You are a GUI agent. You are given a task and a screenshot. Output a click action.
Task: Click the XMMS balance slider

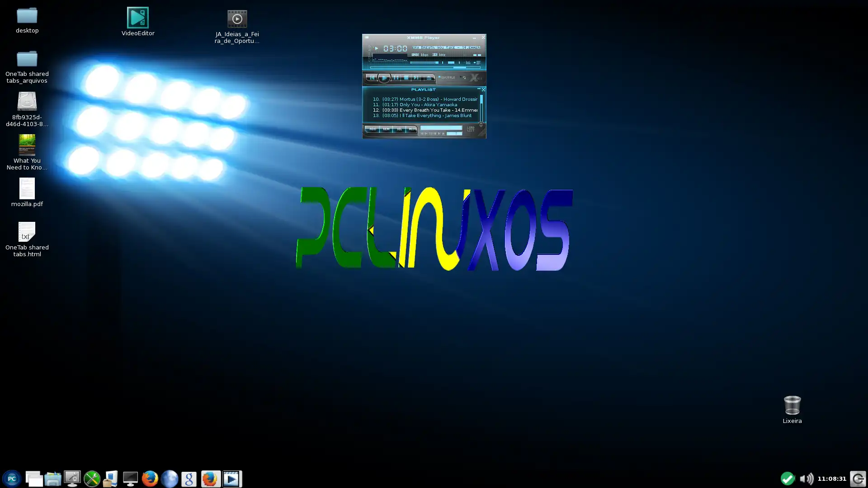(x=451, y=62)
